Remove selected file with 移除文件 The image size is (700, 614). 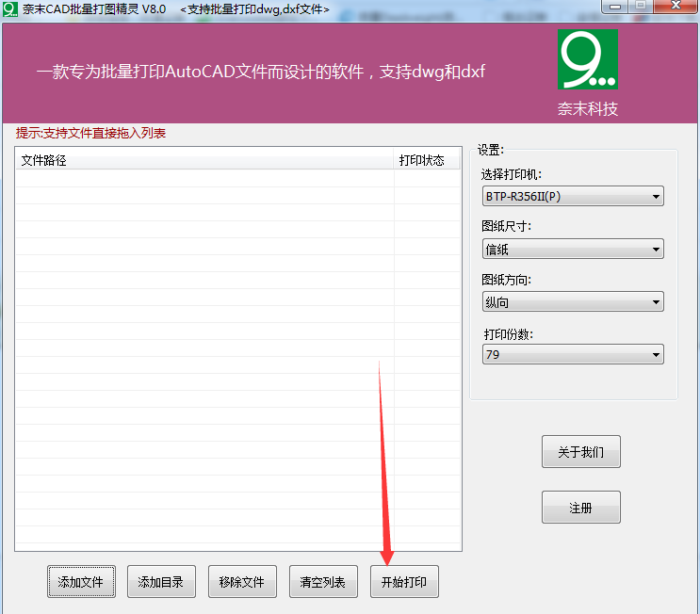pyautogui.click(x=242, y=581)
